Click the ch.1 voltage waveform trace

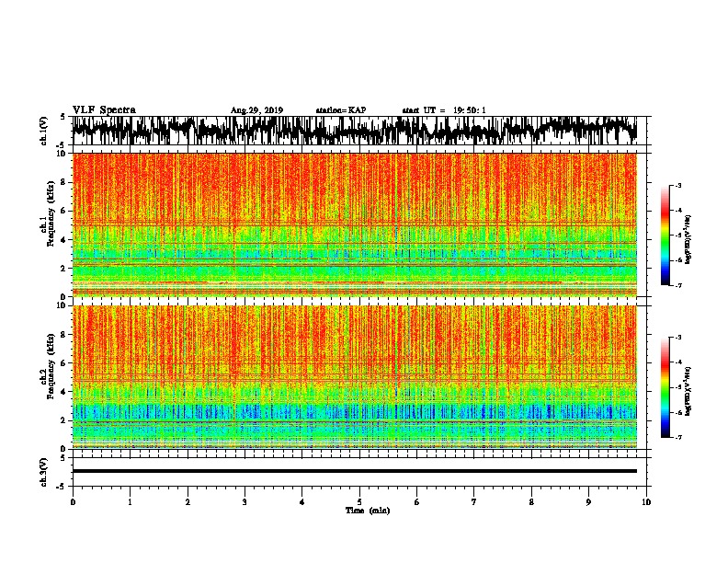[354, 131]
